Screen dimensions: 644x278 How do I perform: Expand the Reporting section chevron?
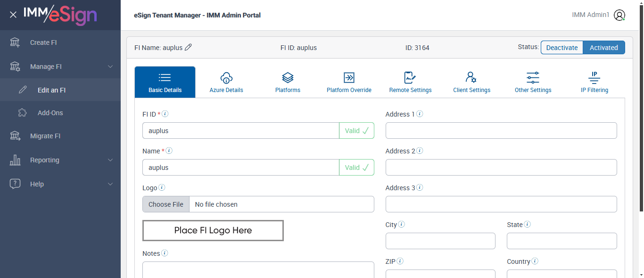point(110,160)
